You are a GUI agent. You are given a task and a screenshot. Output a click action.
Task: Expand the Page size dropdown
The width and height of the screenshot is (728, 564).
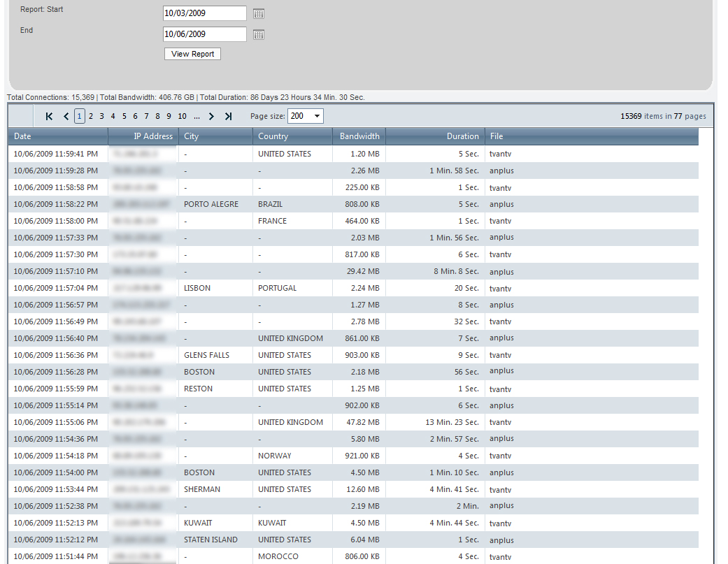(x=316, y=116)
